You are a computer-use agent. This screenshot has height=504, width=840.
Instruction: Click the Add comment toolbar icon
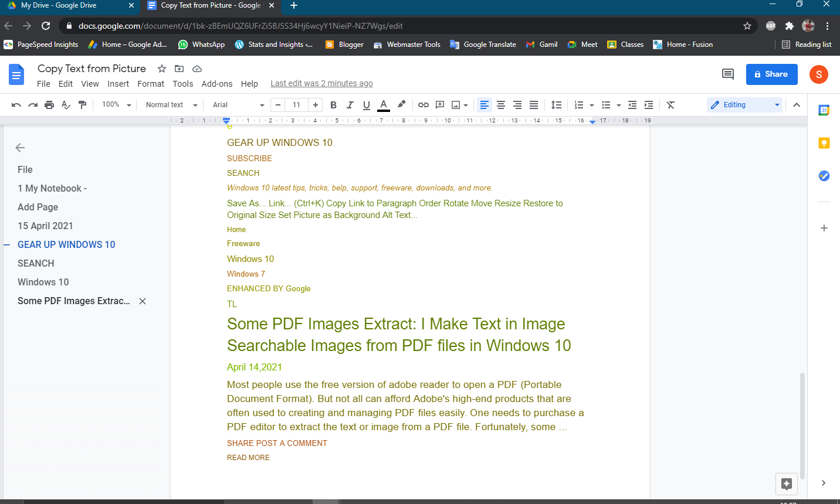click(x=440, y=105)
